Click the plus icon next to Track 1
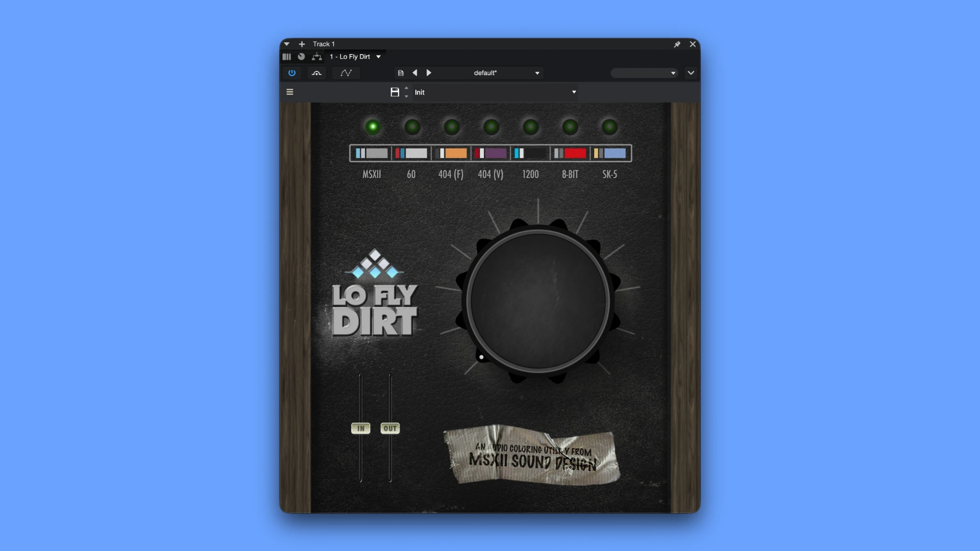This screenshot has height=551, width=980. pyautogui.click(x=302, y=44)
